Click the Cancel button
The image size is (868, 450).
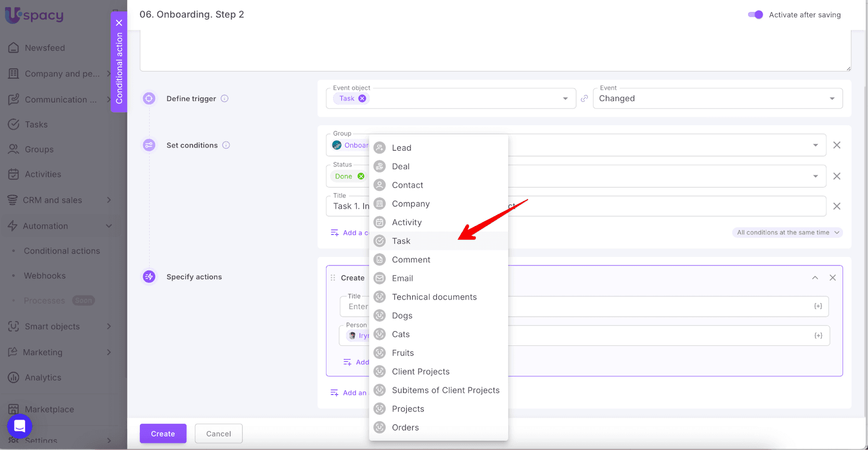pyautogui.click(x=219, y=434)
